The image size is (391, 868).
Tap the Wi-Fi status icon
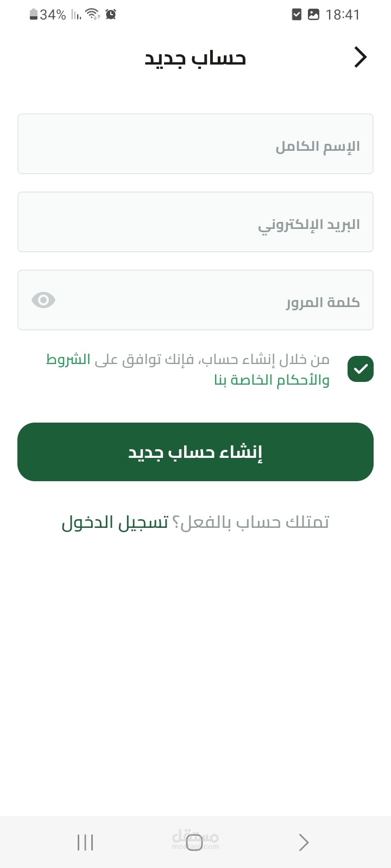click(x=93, y=15)
